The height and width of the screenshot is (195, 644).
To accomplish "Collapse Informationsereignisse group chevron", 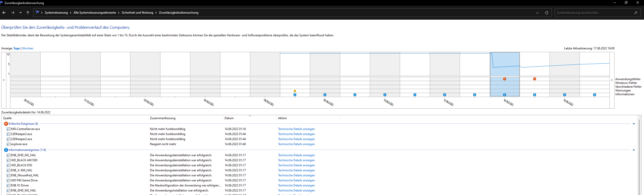I will 634,150.
